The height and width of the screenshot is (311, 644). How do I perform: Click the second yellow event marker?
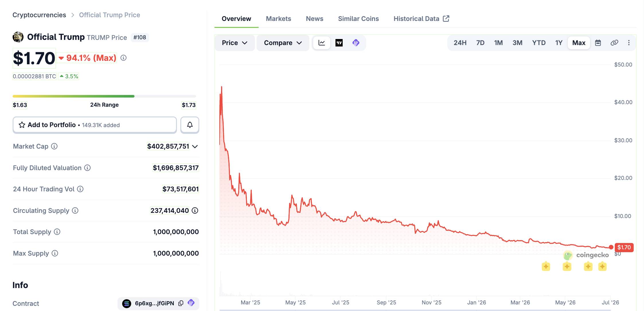point(567,267)
